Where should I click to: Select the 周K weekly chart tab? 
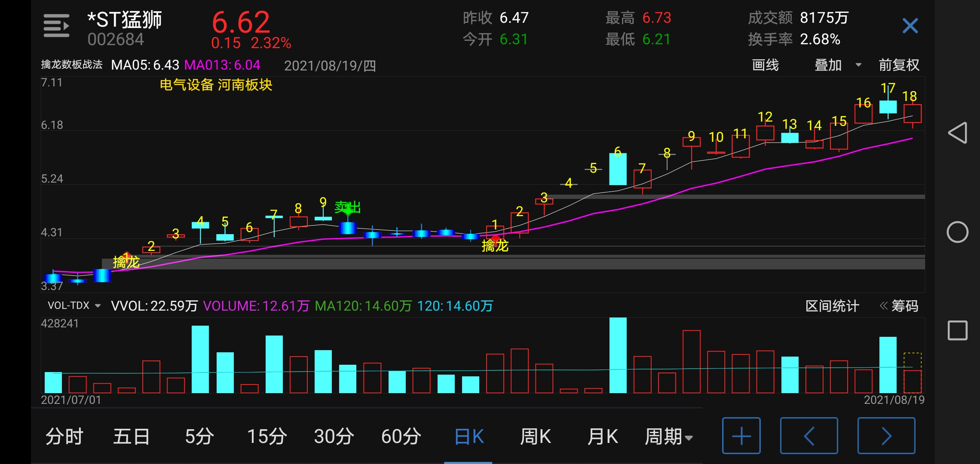[536, 437]
